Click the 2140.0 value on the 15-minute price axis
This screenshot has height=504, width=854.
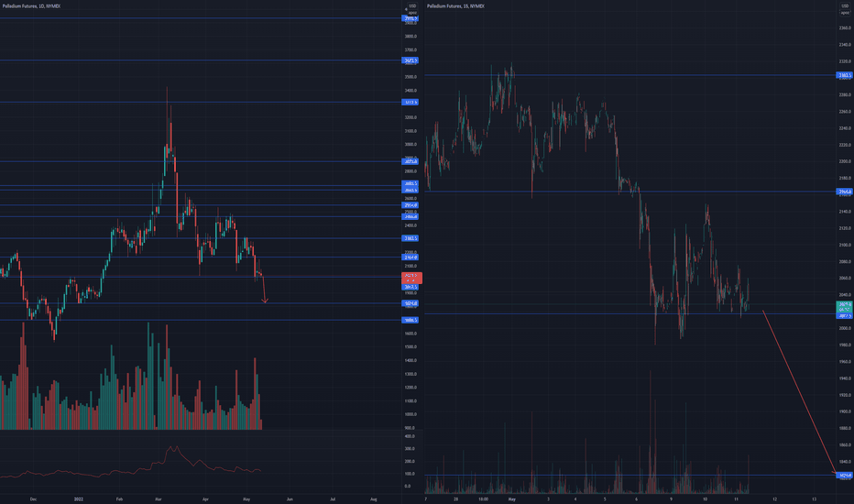click(845, 212)
